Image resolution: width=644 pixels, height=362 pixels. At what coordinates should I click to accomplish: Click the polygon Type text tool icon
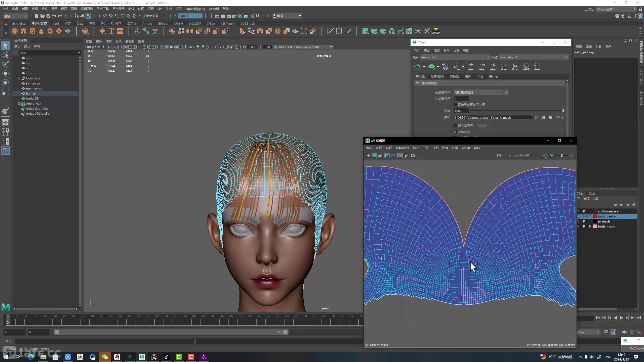tap(111, 31)
